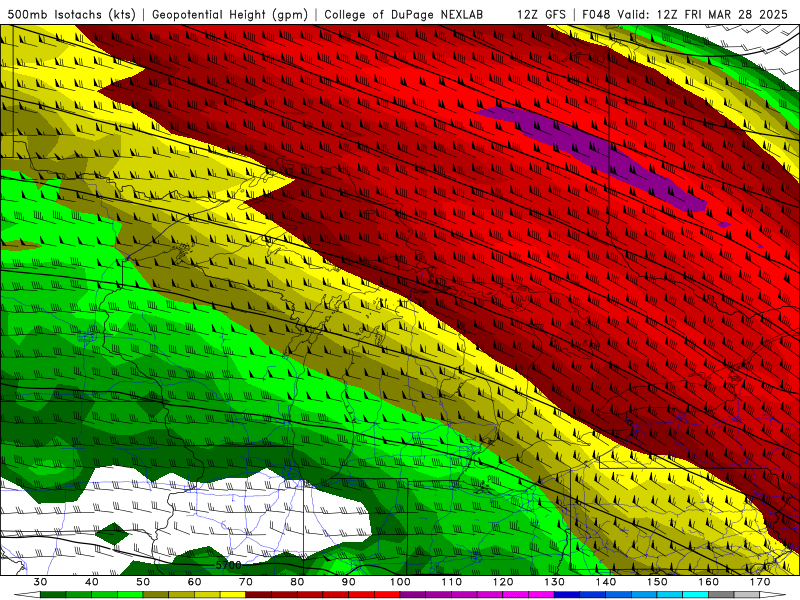Click the 50 knots legend label

click(143, 582)
